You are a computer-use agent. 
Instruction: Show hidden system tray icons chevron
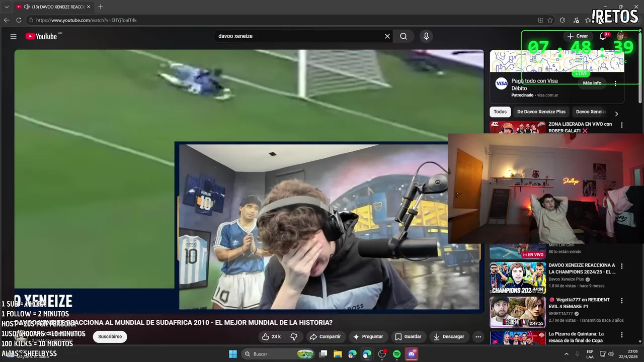pyautogui.click(x=567, y=354)
